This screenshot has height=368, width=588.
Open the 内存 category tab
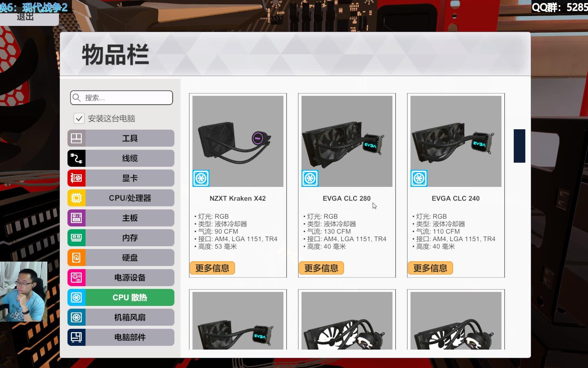pos(121,238)
